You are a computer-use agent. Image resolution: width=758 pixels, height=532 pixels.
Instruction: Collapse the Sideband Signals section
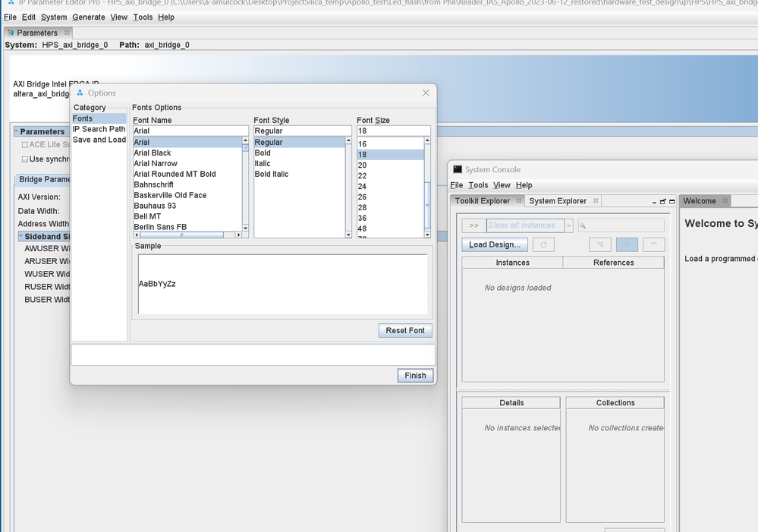20,237
